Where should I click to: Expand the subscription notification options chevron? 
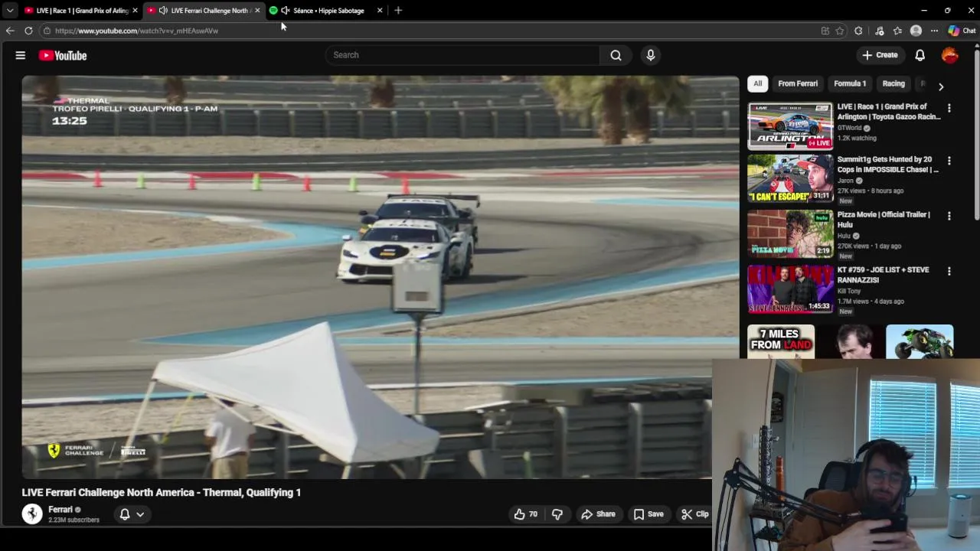point(140,514)
